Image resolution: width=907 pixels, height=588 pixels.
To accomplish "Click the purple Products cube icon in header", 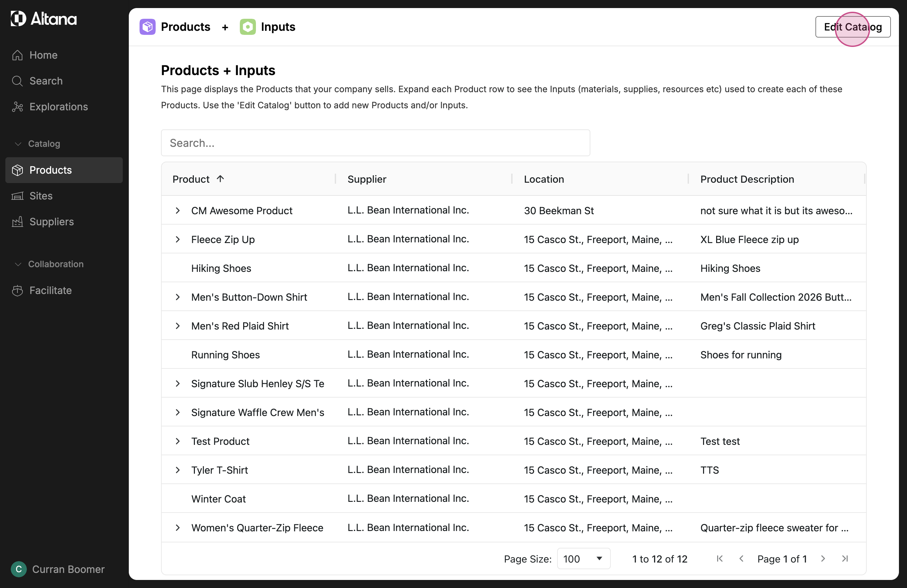I will click(x=147, y=27).
